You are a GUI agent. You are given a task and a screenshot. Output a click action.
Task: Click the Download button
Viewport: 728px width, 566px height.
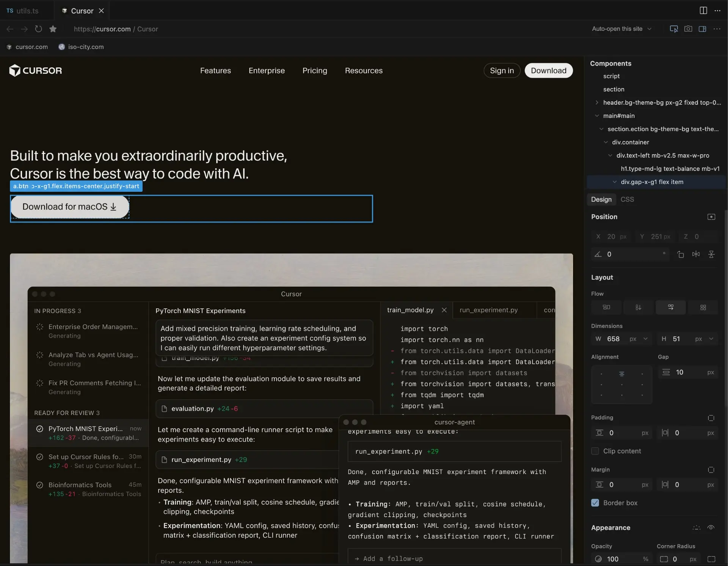click(x=549, y=71)
